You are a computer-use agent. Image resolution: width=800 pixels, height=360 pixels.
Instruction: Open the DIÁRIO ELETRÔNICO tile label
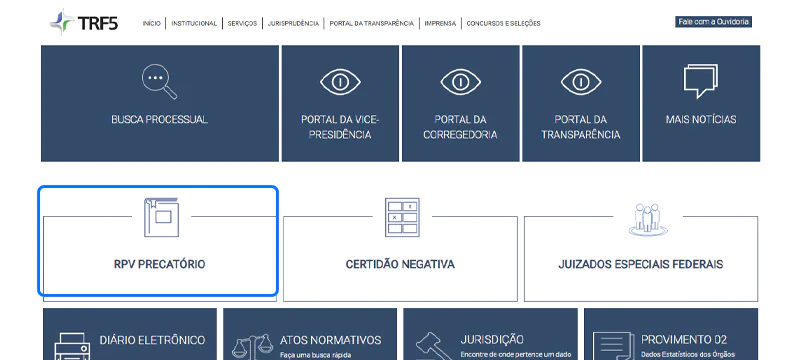tap(153, 340)
